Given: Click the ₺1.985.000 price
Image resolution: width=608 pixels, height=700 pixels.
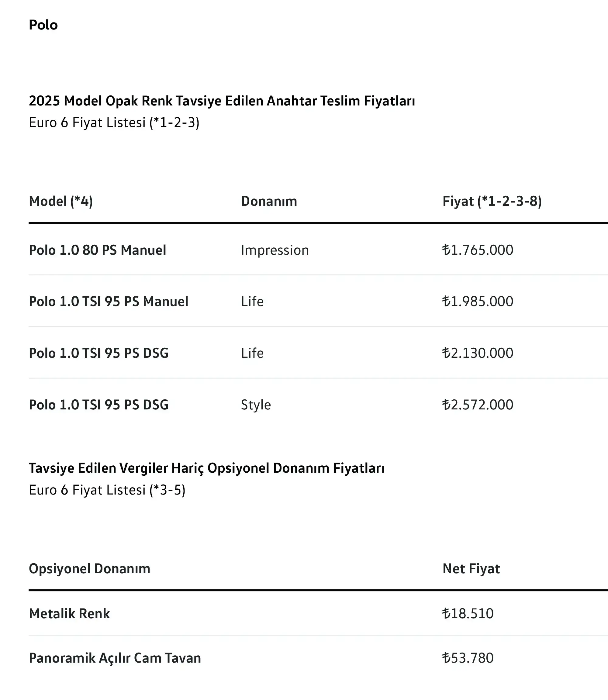Looking at the screenshot, I should [478, 302].
